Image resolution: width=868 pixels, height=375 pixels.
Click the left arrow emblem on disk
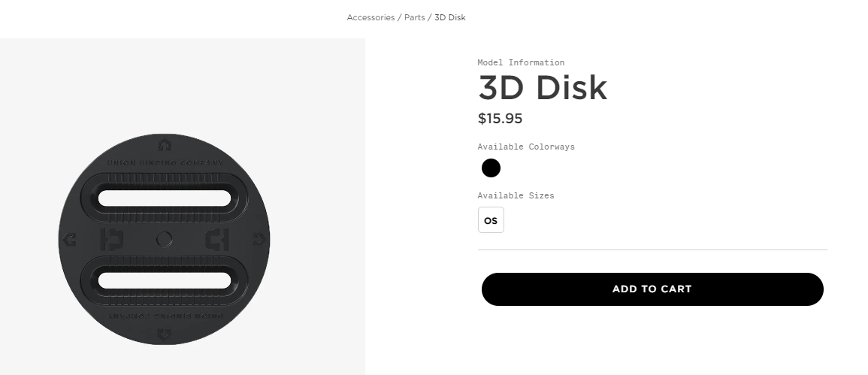[x=70, y=240]
